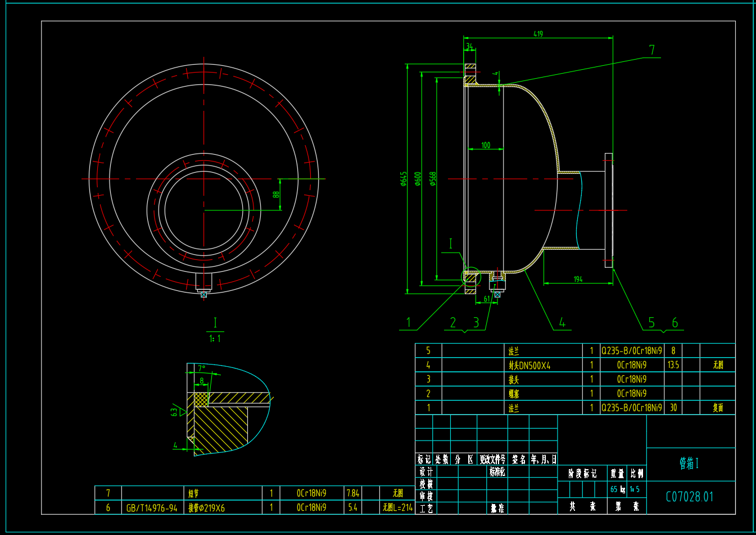Viewport: 756px width, 535px height.
Task: Click the 88 offset dimension text
Action: pyautogui.click(x=276, y=194)
